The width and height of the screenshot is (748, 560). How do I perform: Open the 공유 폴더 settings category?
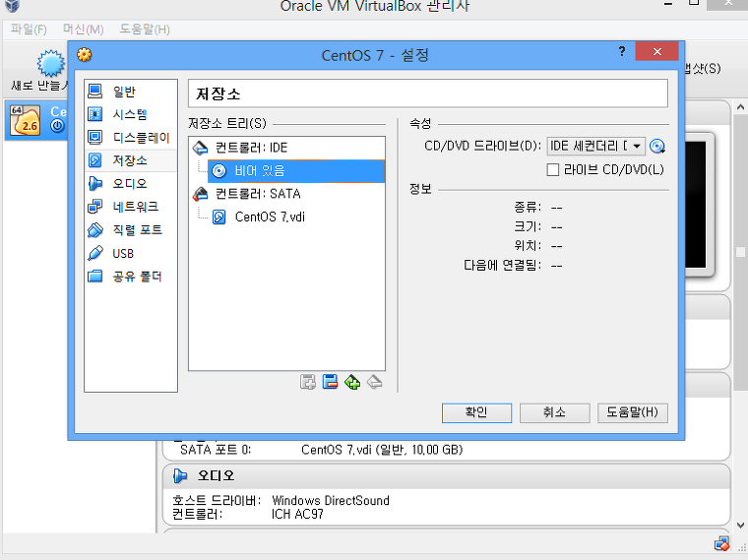click(130, 277)
